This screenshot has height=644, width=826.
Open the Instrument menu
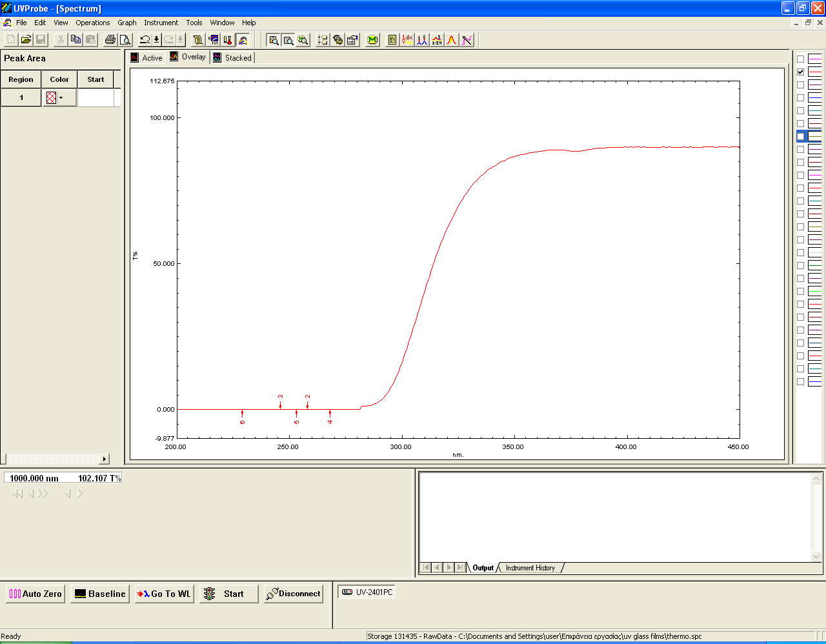tap(161, 23)
